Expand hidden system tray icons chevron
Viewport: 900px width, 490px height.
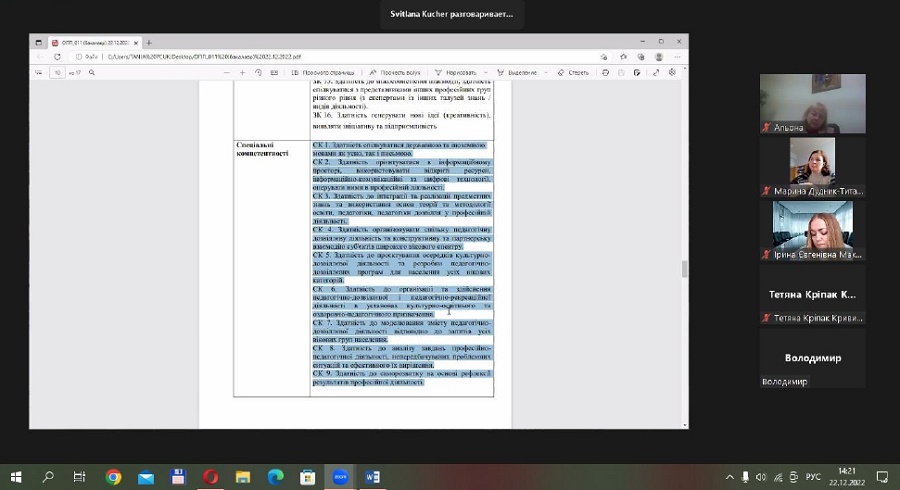(729, 477)
